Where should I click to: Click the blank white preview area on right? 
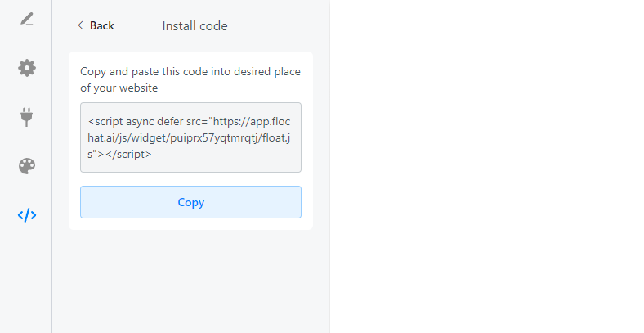click(487, 167)
